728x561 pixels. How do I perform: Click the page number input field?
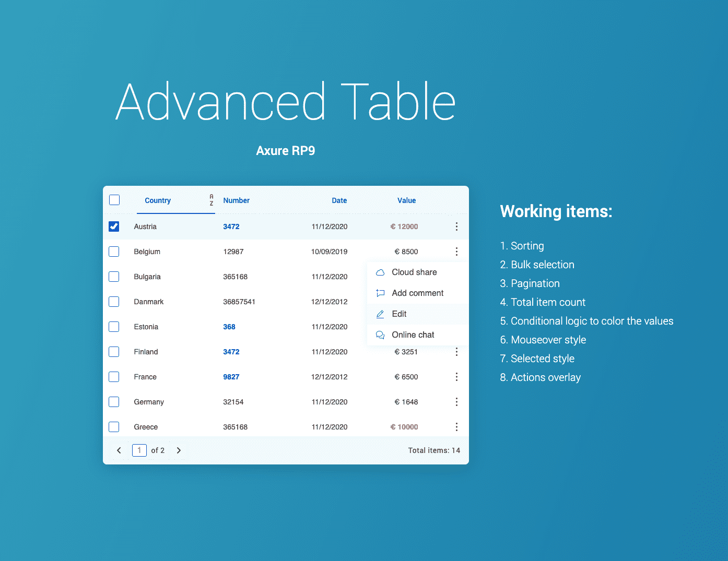pyautogui.click(x=139, y=450)
